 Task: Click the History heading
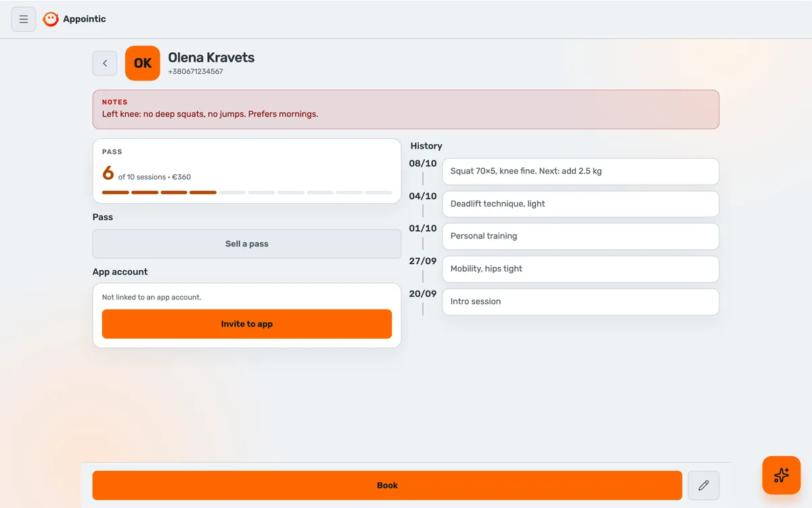(426, 146)
